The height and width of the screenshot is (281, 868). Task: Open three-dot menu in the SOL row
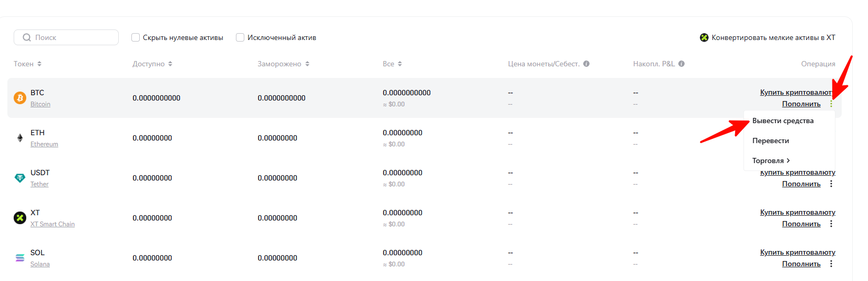pos(831,264)
